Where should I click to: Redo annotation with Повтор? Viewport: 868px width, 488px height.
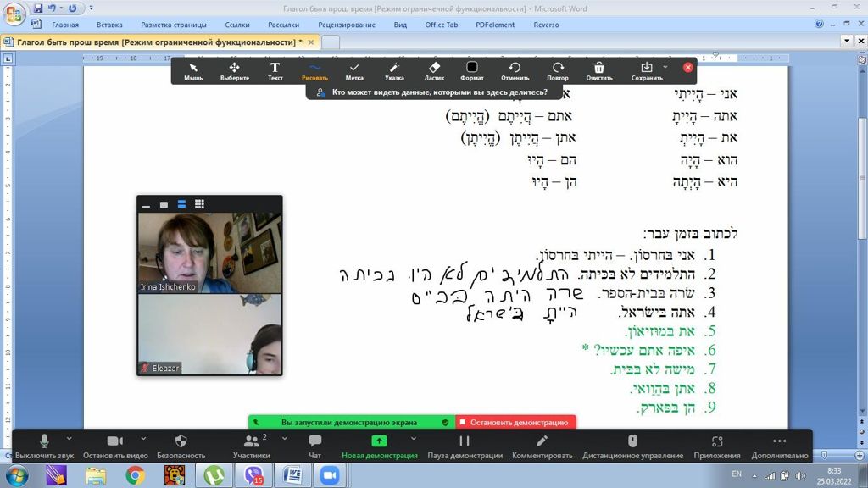[558, 70]
